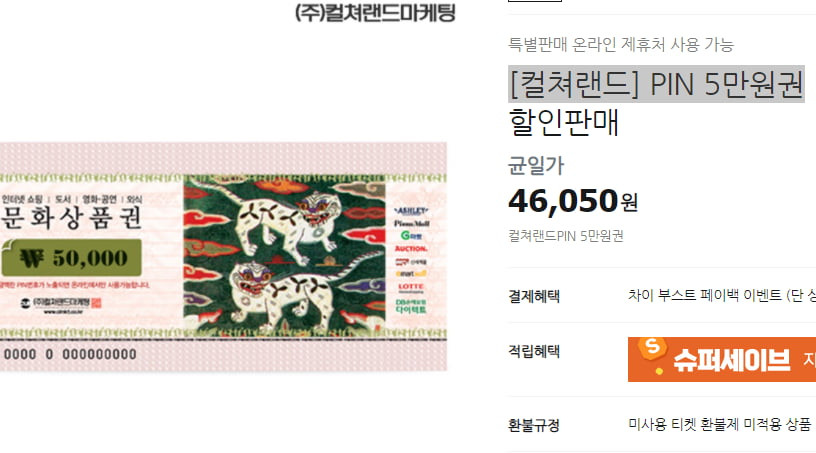
Task: Click the PizzaMall logo on the voucher
Action: (x=412, y=223)
